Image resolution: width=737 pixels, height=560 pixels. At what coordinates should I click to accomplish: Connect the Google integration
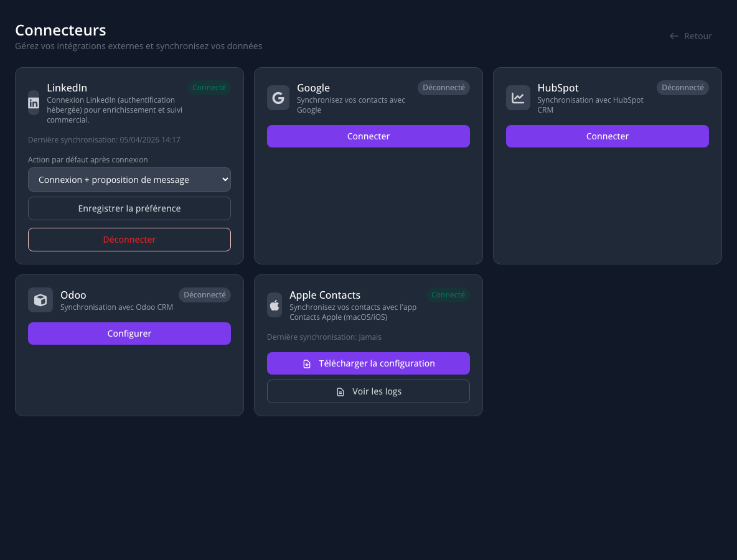(368, 136)
